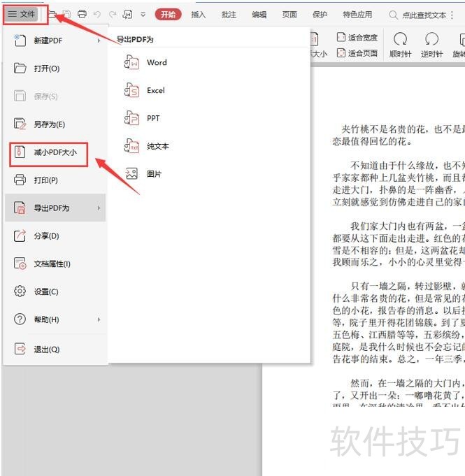Expand 导出PDF为 submenu arrow
Screen dimensions: 465x476
99,208
